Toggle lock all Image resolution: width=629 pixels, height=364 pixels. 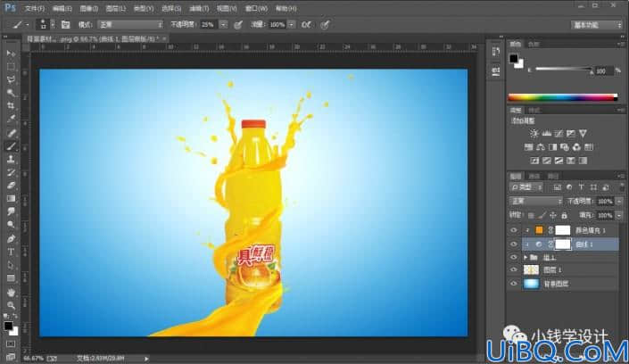[564, 216]
